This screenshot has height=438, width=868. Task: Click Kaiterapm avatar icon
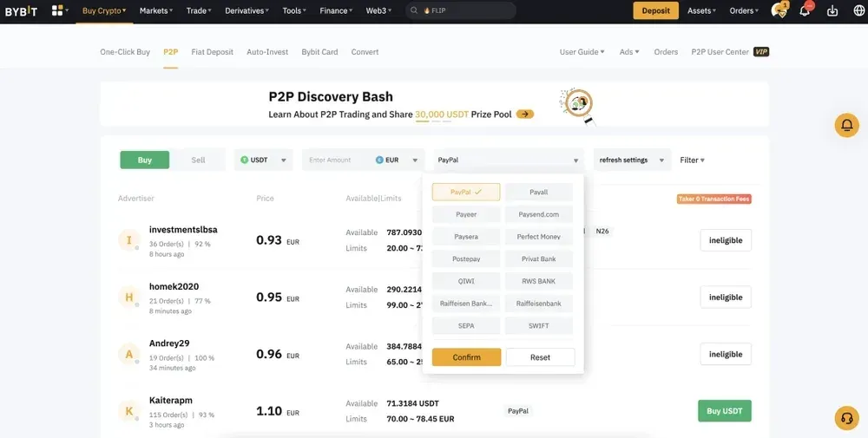coord(129,411)
